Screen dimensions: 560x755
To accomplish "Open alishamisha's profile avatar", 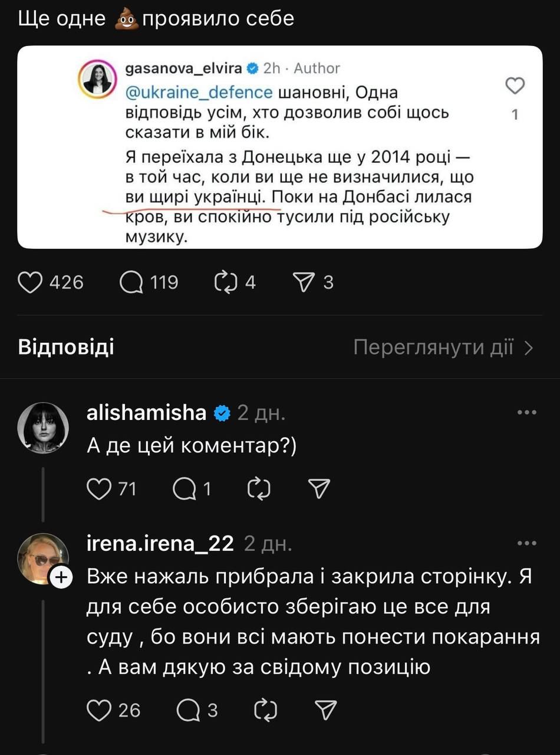I will click(44, 428).
